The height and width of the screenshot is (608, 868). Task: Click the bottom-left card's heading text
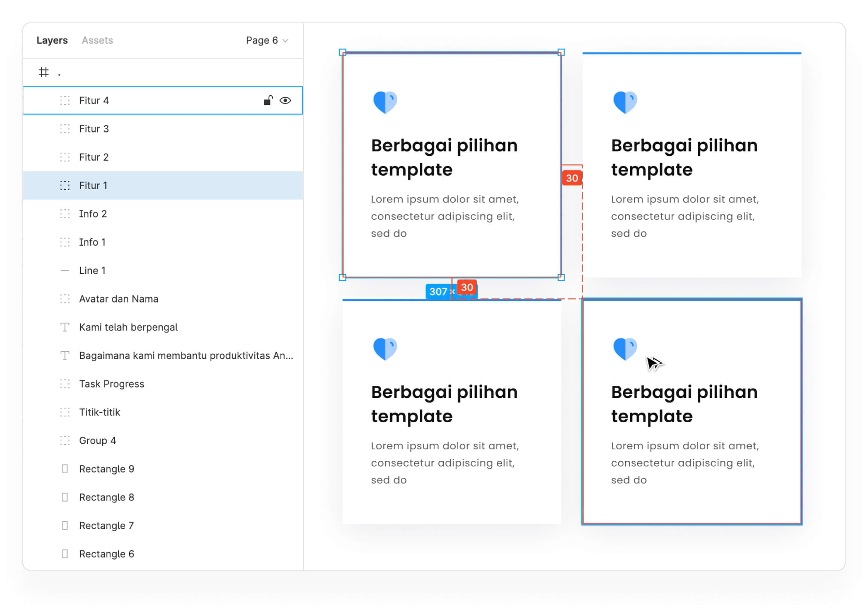tap(444, 404)
